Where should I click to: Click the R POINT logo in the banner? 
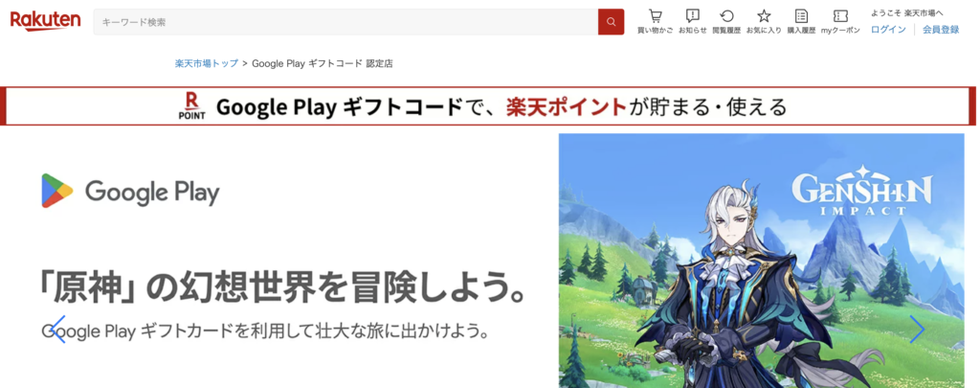tap(192, 106)
